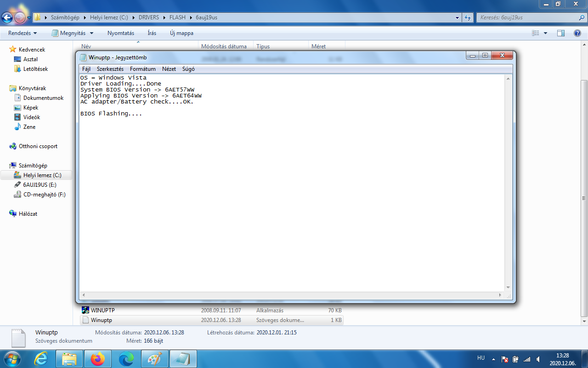Refresh the Explorer folder view
This screenshot has height=368, width=588.
468,17
